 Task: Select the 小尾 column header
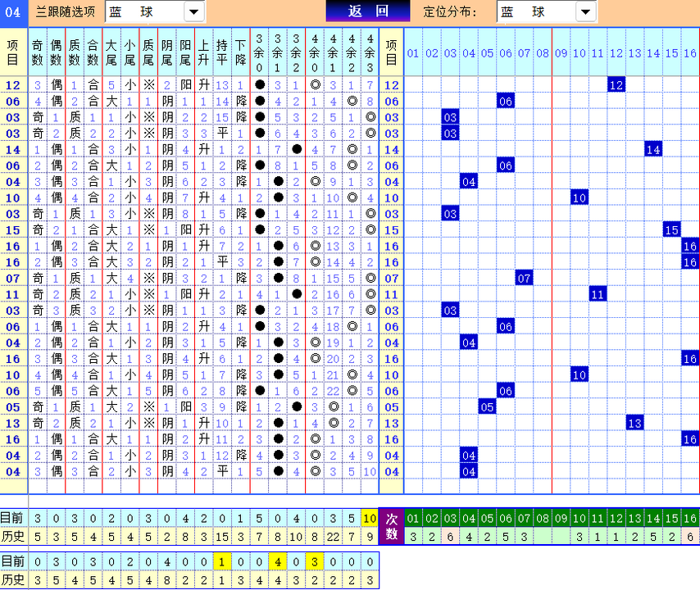(x=130, y=52)
